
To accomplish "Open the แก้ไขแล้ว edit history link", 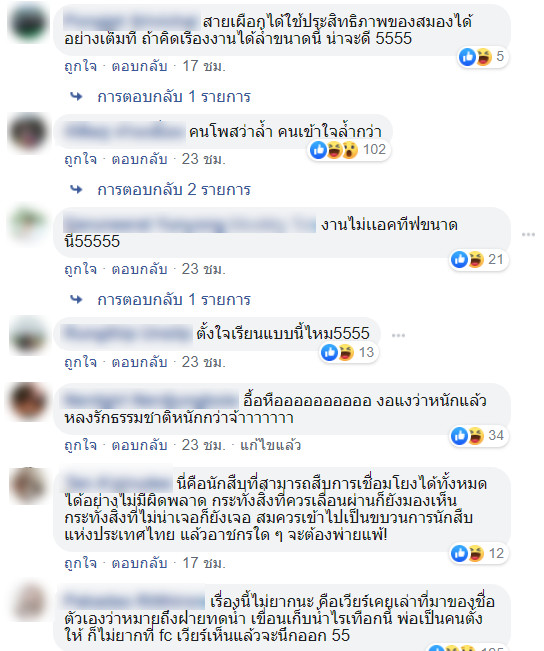I will pyautogui.click(x=270, y=445).
